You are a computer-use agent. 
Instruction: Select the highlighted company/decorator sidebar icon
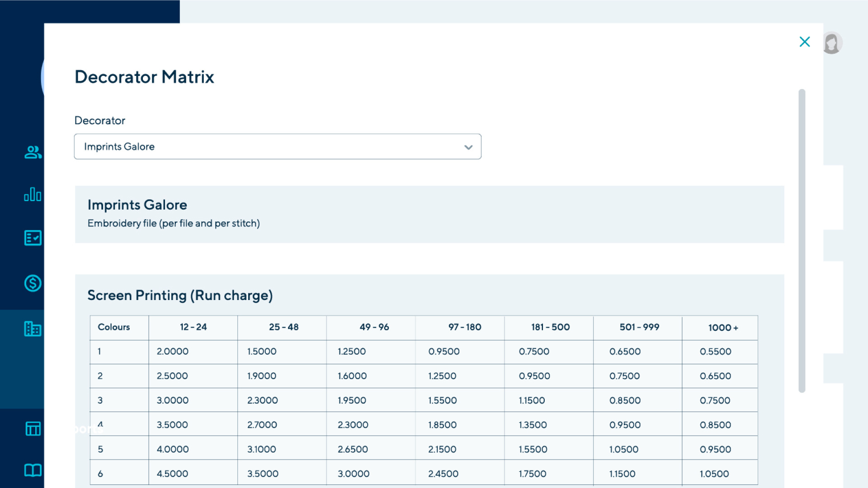pyautogui.click(x=32, y=329)
